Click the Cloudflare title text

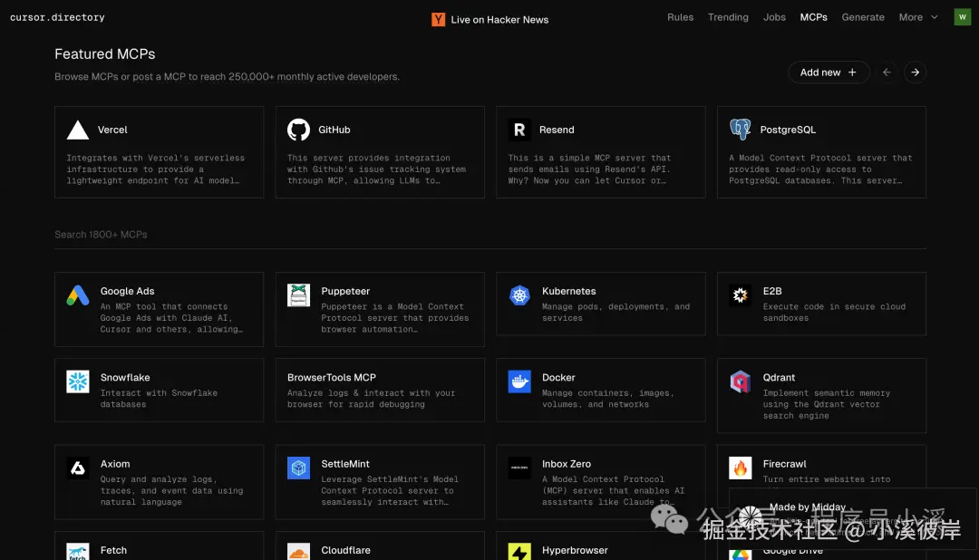click(x=345, y=550)
